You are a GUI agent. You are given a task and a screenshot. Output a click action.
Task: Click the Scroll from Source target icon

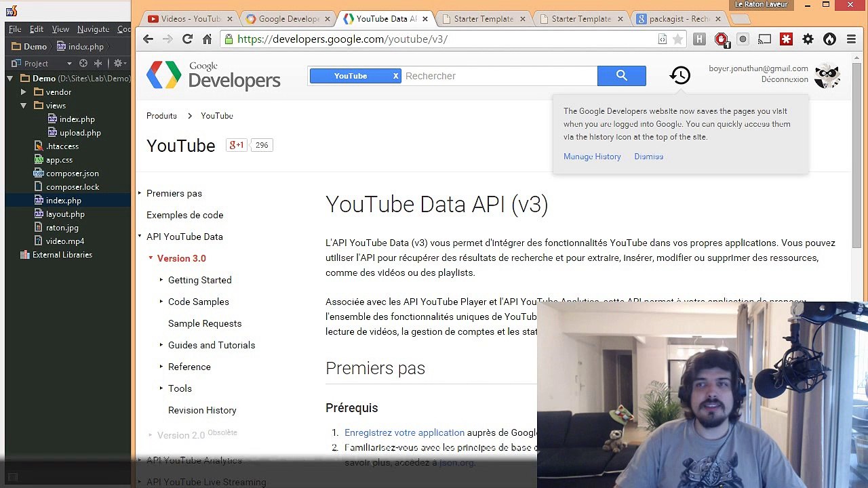[83, 63]
